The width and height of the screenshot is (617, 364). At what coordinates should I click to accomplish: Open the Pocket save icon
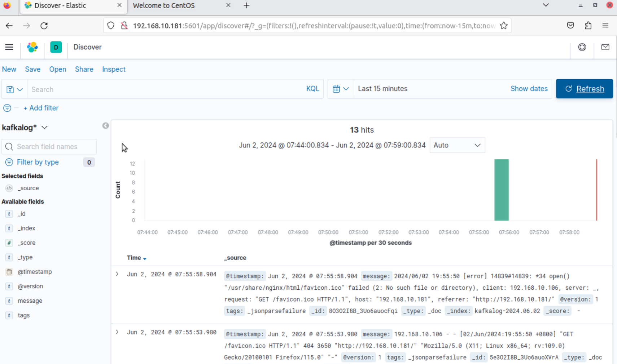point(570,26)
